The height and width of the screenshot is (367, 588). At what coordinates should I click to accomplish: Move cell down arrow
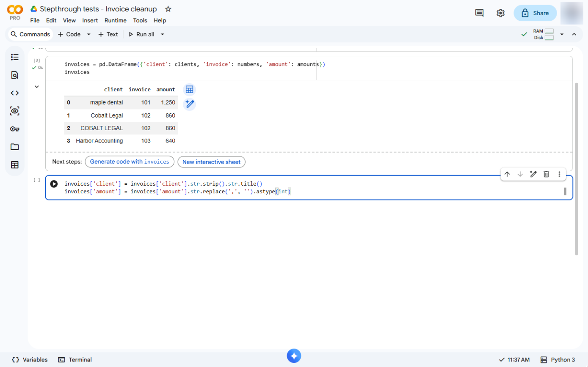(x=520, y=174)
